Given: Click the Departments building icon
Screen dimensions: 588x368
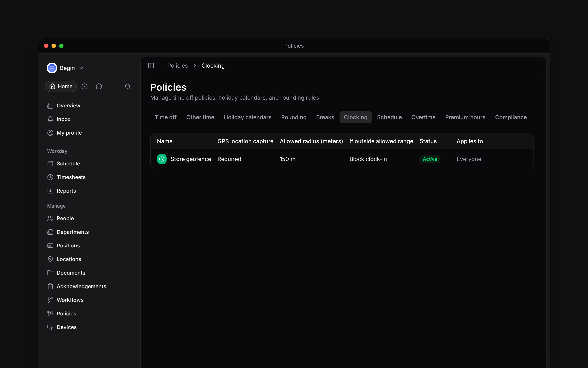Looking at the screenshot, I should tap(50, 232).
